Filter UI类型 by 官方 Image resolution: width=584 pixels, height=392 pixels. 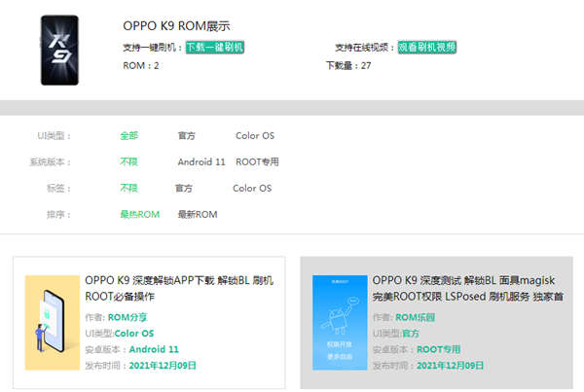point(186,136)
